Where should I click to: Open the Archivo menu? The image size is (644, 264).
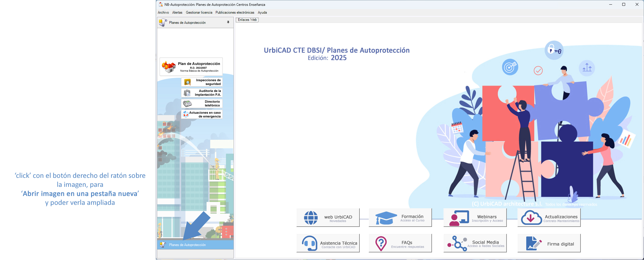(x=163, y=12)
